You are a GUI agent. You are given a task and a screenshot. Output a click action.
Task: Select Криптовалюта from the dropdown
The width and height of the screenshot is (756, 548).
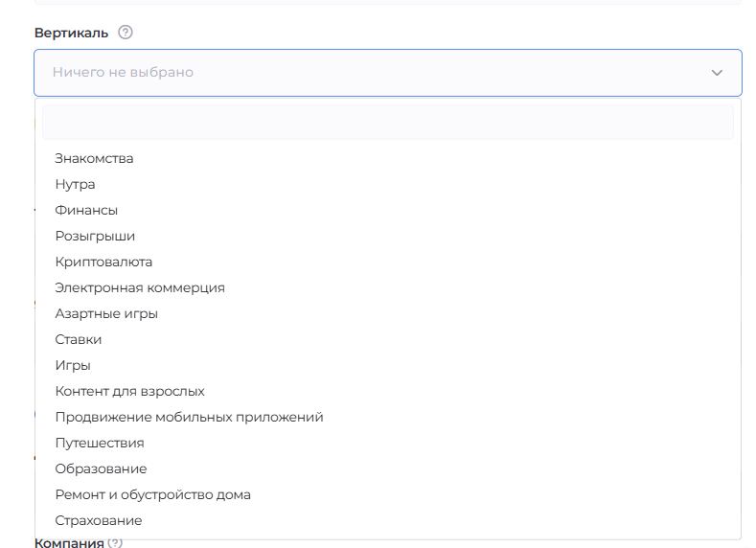click(x=103, y=262)
